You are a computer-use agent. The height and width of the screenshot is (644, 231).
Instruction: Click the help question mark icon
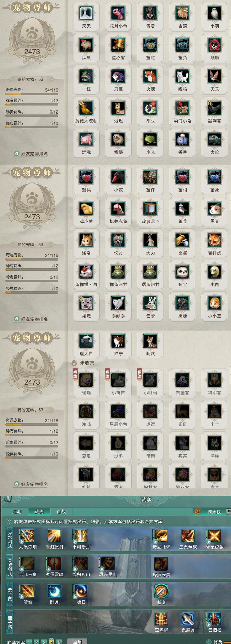(x=9, y=522)
